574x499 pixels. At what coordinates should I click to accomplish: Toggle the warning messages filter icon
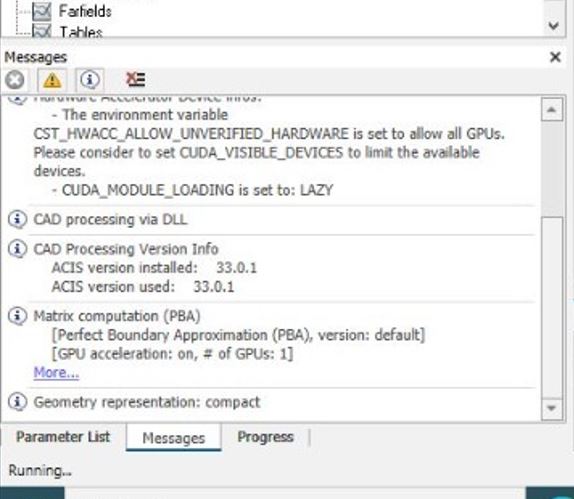52,80
